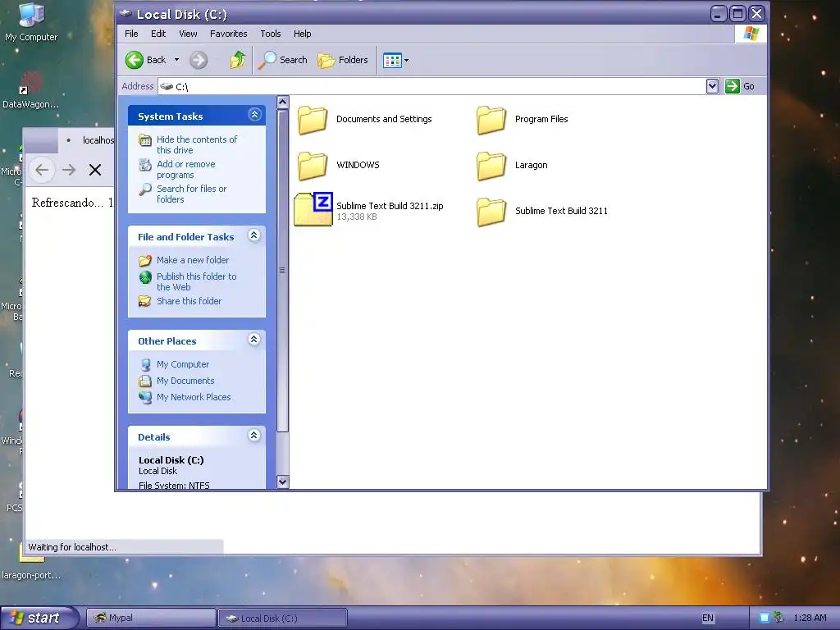Click the task pane scrollbar down arrow

(282, 482)
